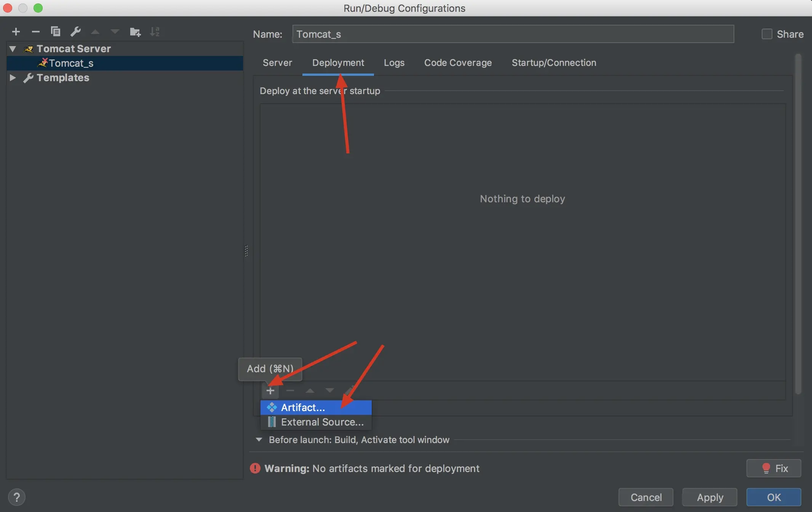
Task: Click the Apply button
Action: [x=710, y=497]
